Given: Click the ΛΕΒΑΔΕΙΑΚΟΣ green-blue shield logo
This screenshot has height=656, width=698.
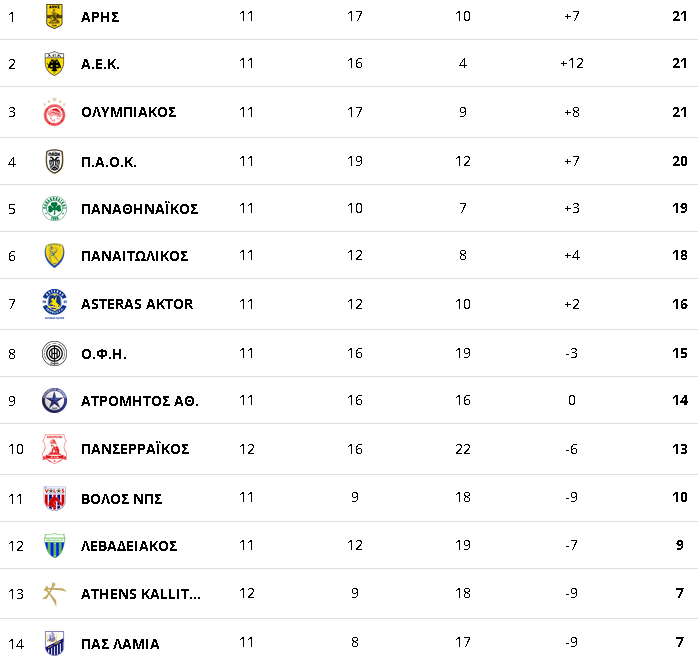Looking at the screenshot, I should pyautogui.click(x=54, y=546).
